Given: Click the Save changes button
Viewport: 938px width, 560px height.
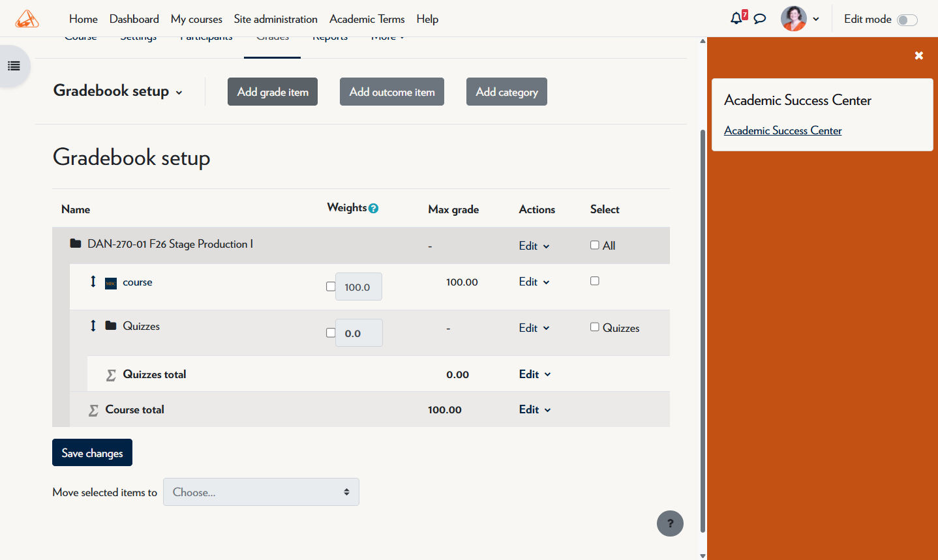Looking at the screenshot, I should click(x=92, y=452).
